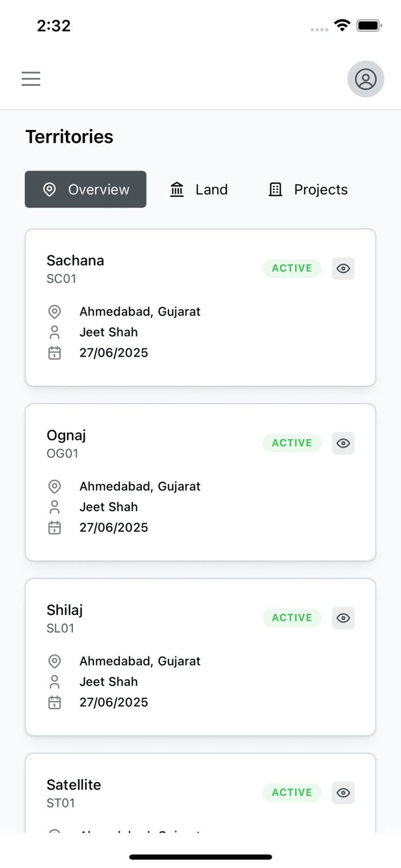Click the ACTIVE badge on Sachana card
401x868 pixels.
coord(292,268)
